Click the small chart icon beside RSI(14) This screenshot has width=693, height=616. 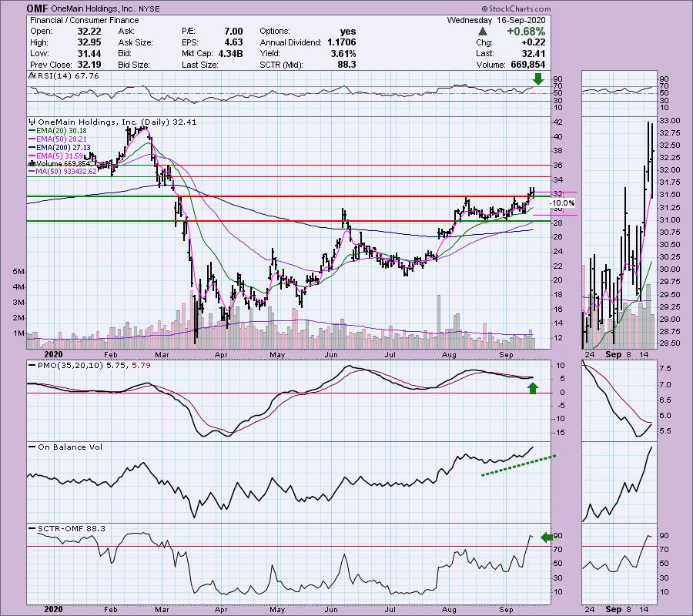tap(32, 76)
